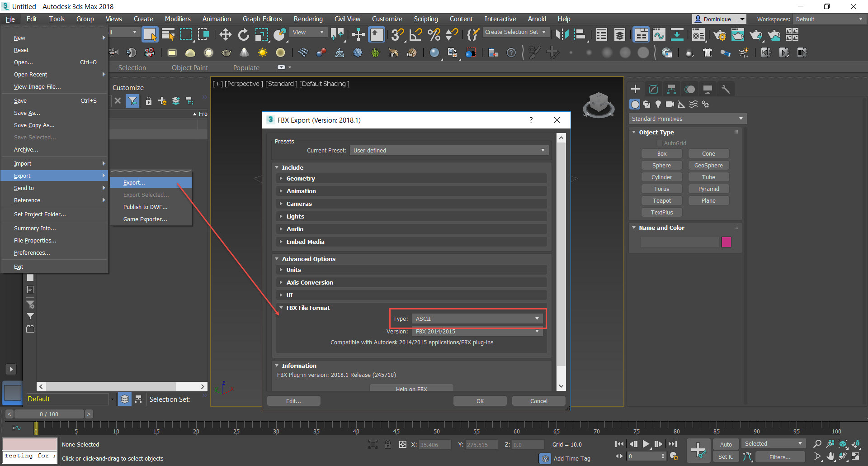Image resolution: width=868 pixels, height=466 pixels.
Task: Click OK to confirm FBX export
Action: pyautogui.click(x=480, y=401)
